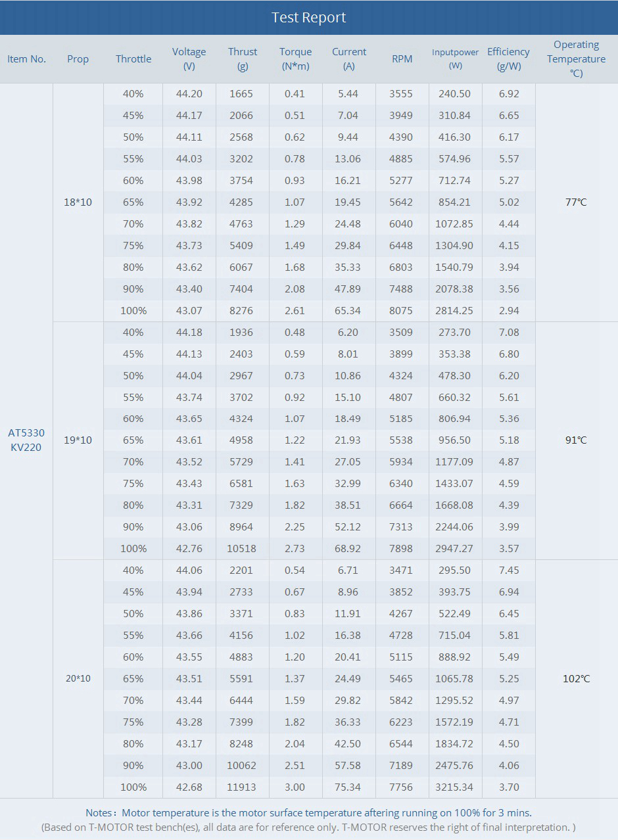This screenshot has width=618, height=840.
Task: Click the Item No. column header
Action: [x=27, y=59]
